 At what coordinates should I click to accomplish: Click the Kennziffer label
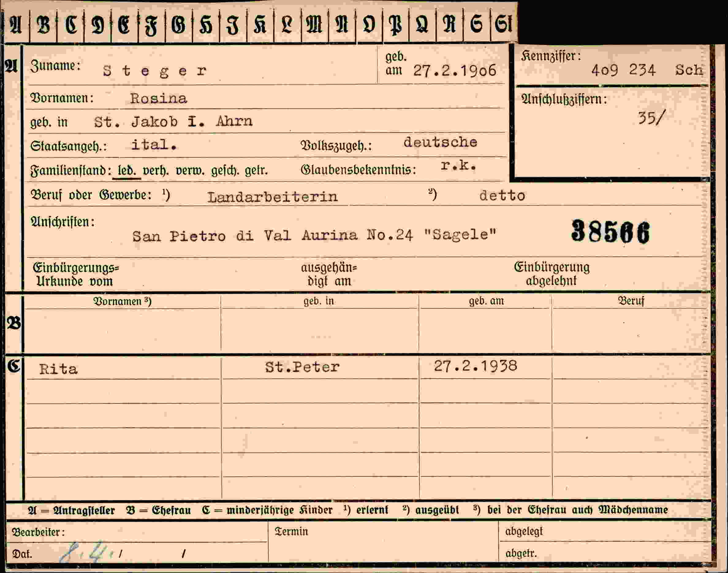[551, 56]
